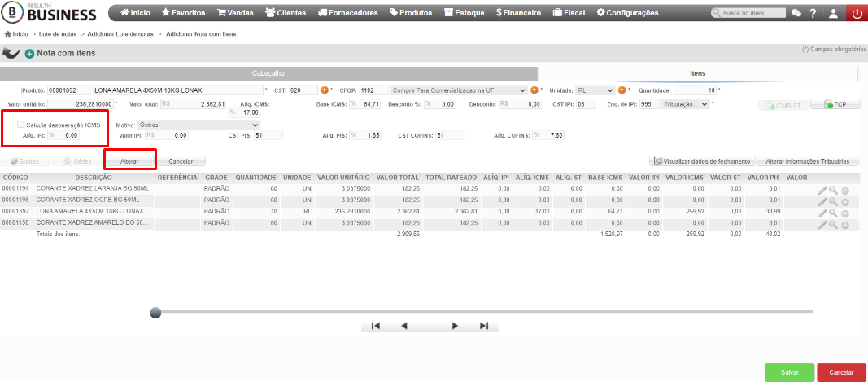Click the horizontal slider handle
868x382 pixels.
click(x=155, y=313)
